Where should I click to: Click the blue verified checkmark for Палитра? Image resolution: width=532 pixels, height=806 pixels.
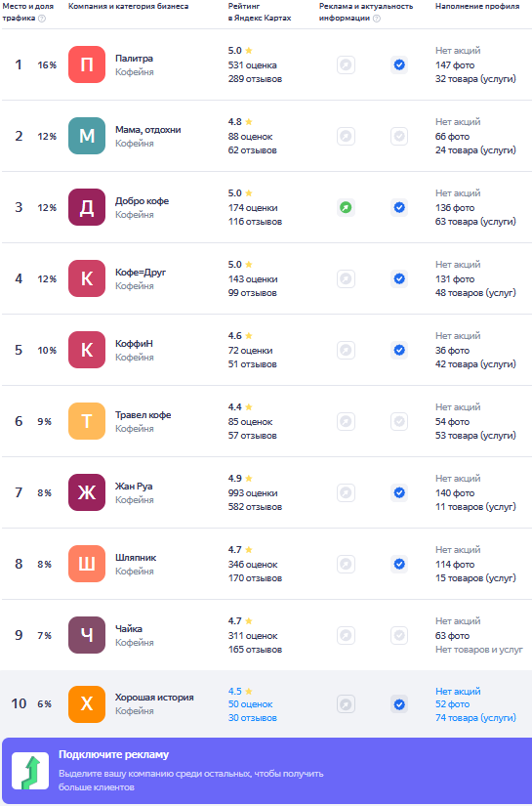tap(399, 65)
